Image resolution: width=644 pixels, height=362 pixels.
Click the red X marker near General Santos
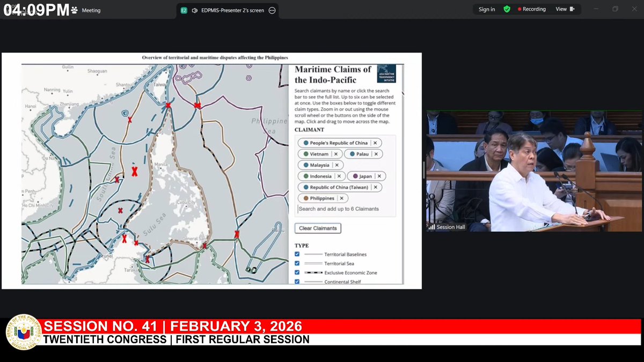point(204,246)
